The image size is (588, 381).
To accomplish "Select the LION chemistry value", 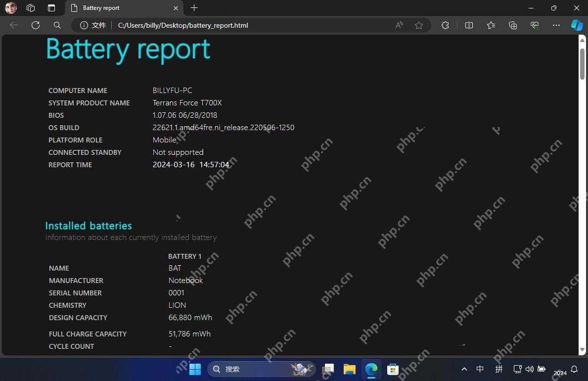I will click(177, 305).
